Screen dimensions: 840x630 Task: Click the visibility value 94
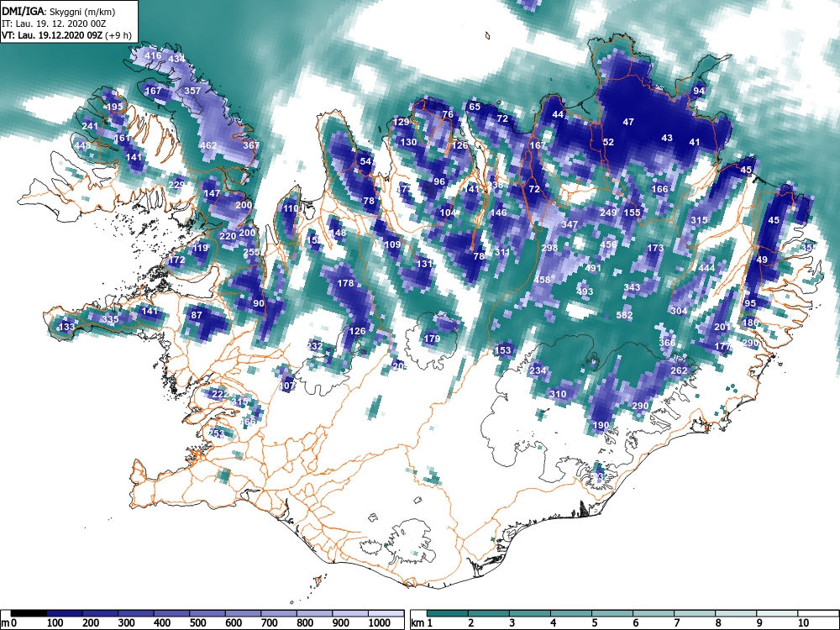699,91
